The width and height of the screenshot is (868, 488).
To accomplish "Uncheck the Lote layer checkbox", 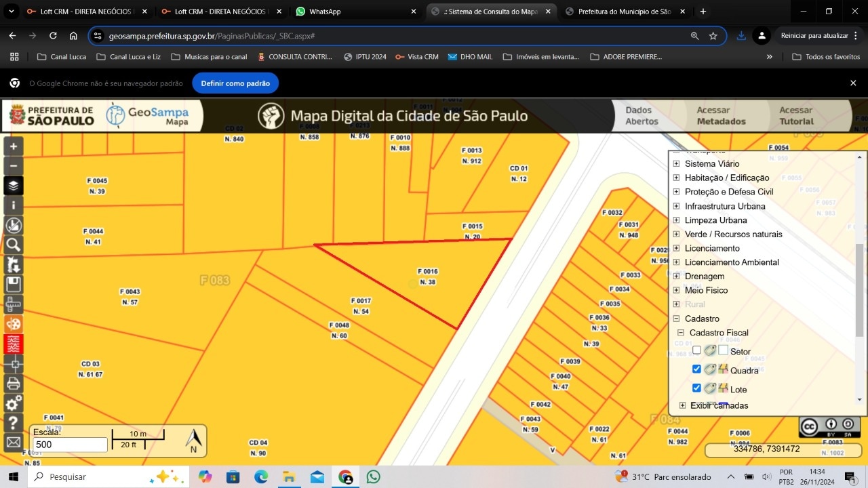I will (x=696, y=388).
